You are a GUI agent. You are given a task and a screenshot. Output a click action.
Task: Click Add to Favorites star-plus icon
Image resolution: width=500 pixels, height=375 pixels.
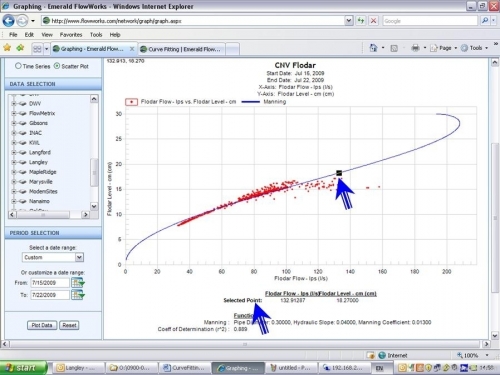coord(20,48)
